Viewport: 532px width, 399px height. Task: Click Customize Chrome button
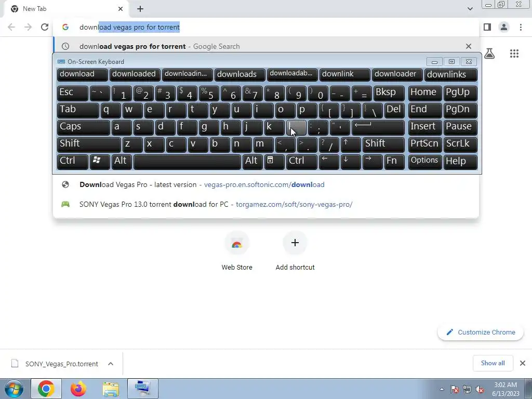pos(481,332)
